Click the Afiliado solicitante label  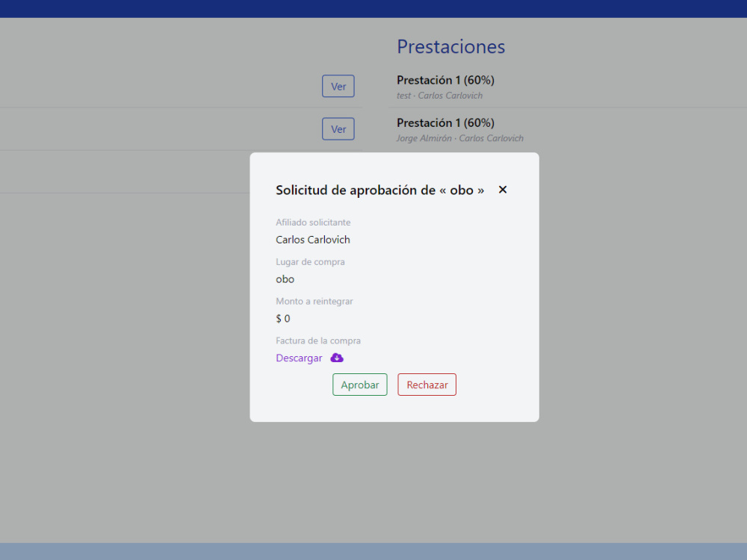[x=313, y=223]
